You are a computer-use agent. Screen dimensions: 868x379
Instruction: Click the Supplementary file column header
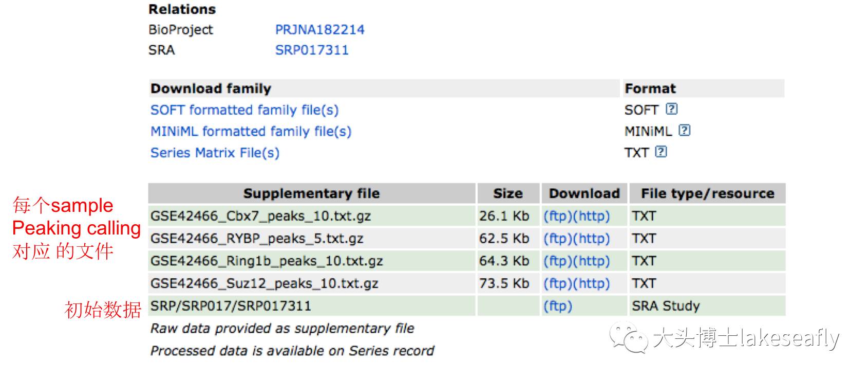coord(312,193)
